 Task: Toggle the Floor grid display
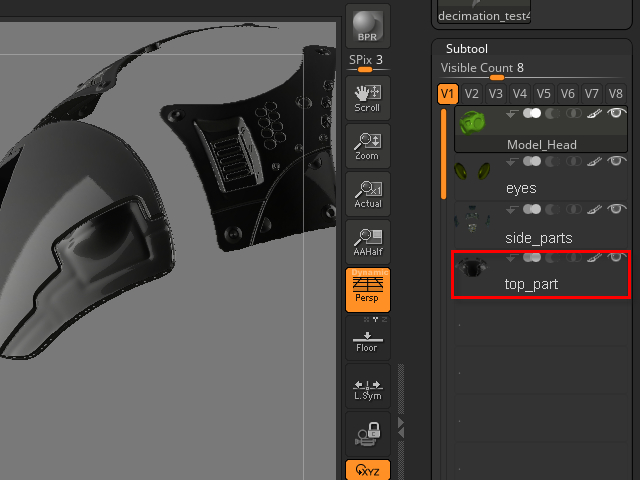367,340
